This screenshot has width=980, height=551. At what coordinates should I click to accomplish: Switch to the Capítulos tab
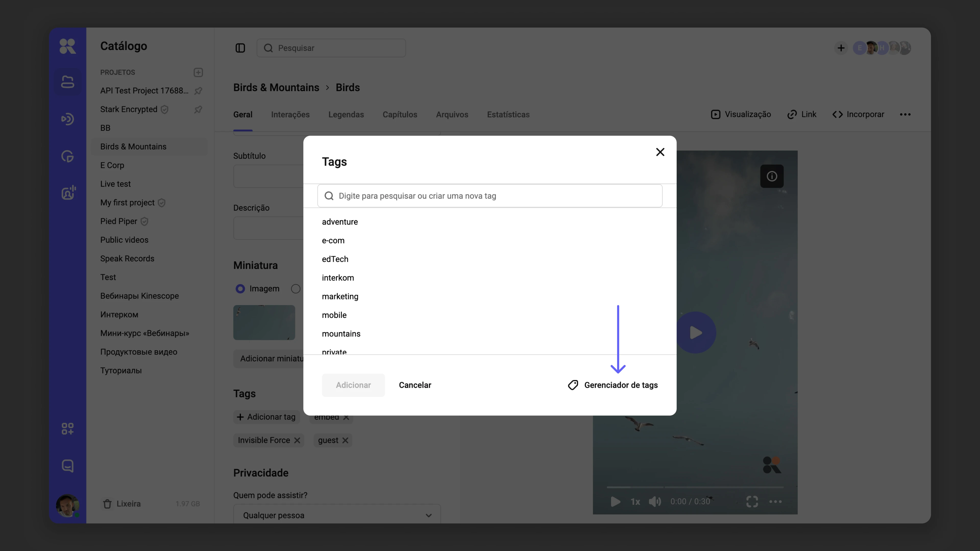[x=400, y=115]
